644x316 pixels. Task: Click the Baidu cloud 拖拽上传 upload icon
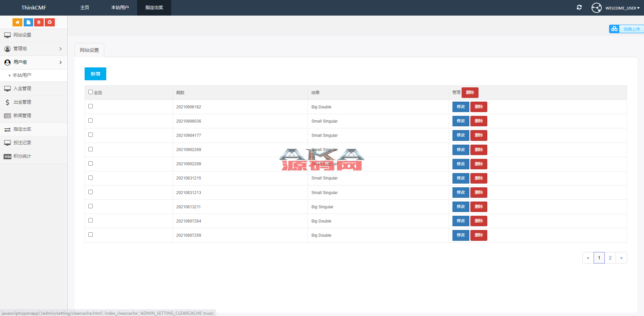click(x=614, y=29)
